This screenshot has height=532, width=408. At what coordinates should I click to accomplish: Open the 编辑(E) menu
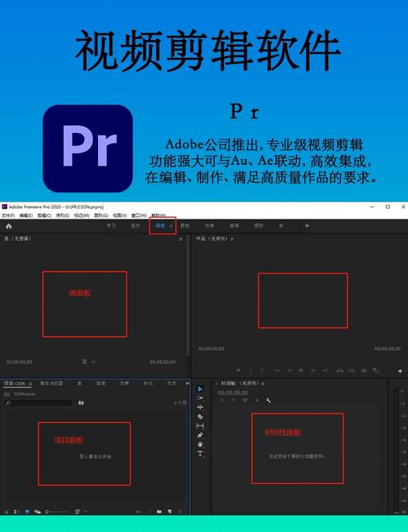tap(26, 215)
